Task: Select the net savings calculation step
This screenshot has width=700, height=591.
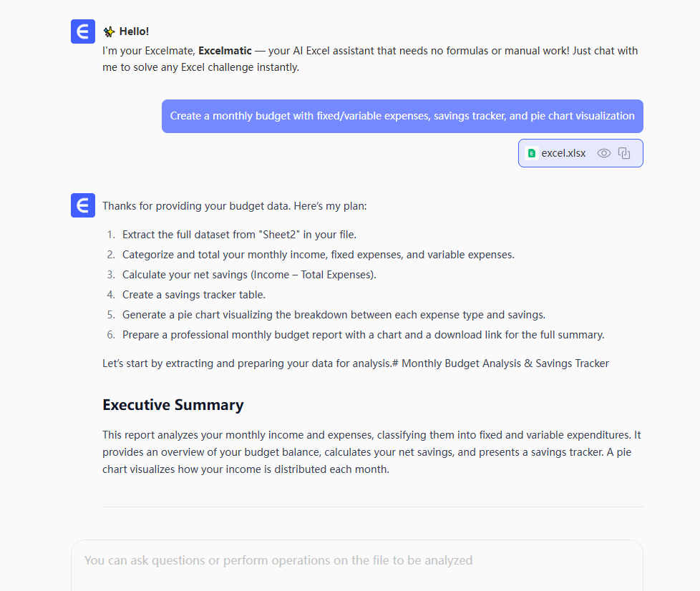Action: pyautogui.click(x=249, y=275)
